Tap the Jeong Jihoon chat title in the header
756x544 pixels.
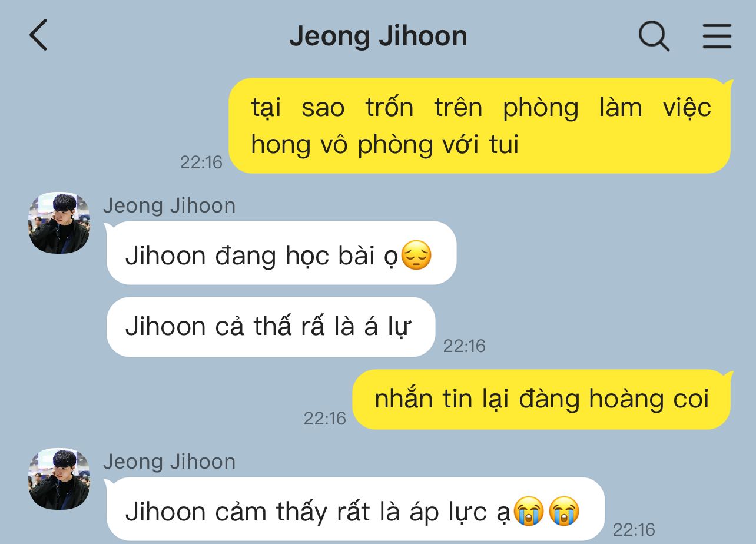pyautogui.click(x=378, y=36)
